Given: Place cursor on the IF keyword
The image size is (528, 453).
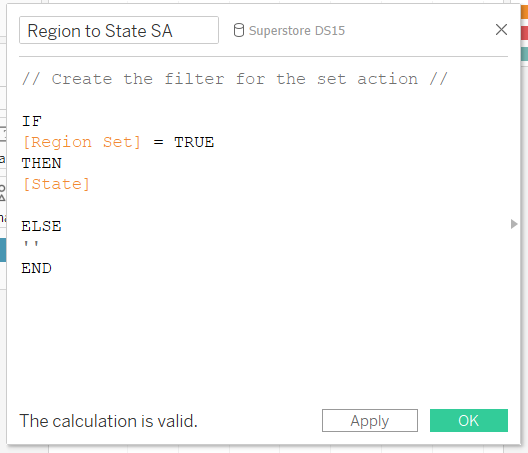Looking at the screenshot, I should point(32,121).
